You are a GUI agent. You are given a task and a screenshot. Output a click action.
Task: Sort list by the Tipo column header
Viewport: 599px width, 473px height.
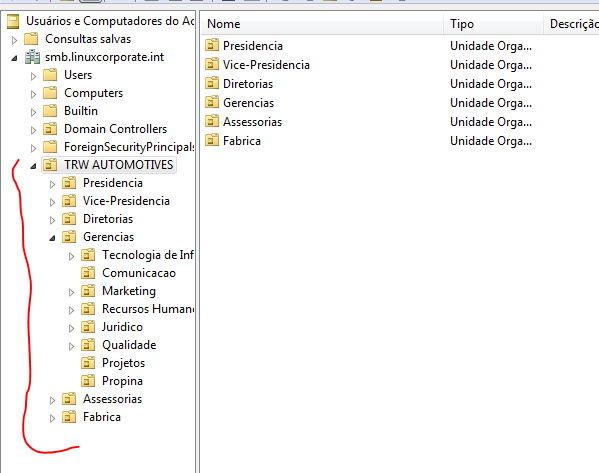[x=493, y=24]
